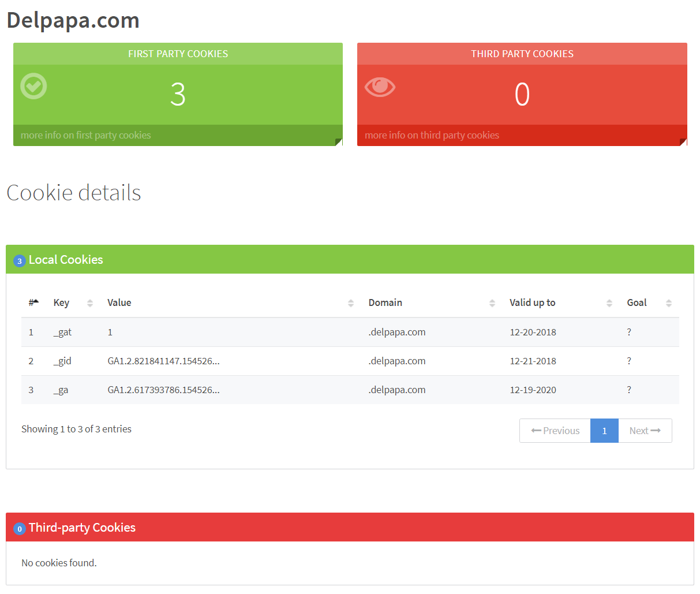Click the blue 3 badge in Local Cookies
The height and width of the screenshot is (594, 700).
(x=20, y=261)
